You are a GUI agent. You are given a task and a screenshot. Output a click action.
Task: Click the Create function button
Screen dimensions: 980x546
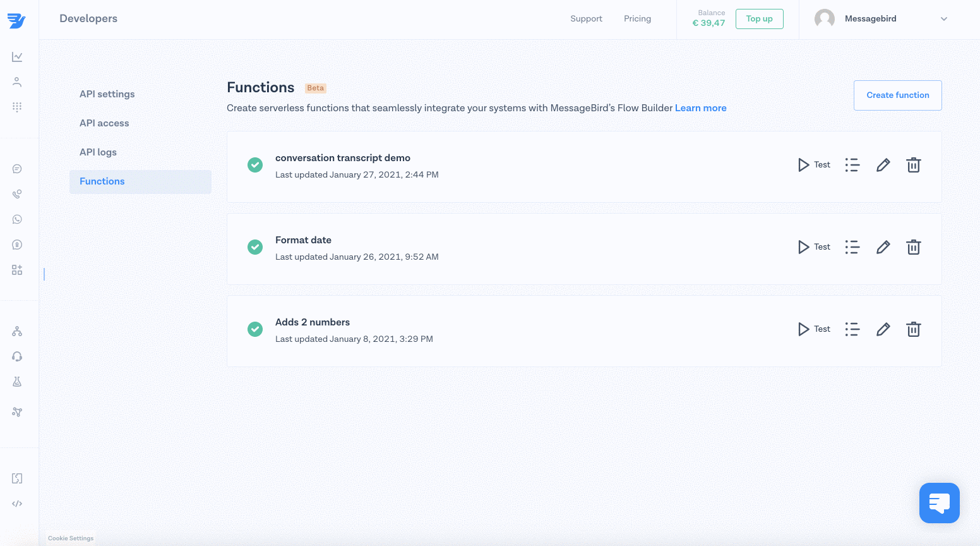click(x=897, y=95)
